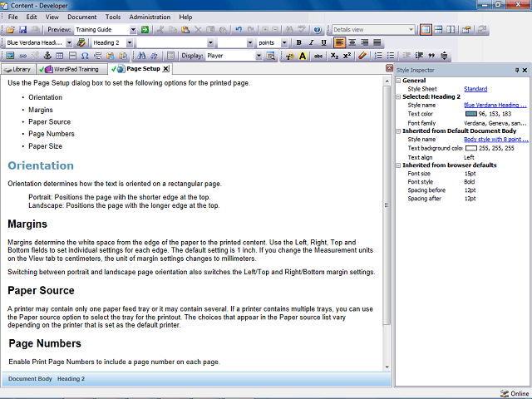Click the Orientation heading in the document
The image size is (532, 399).
click(x=41, y=165)
